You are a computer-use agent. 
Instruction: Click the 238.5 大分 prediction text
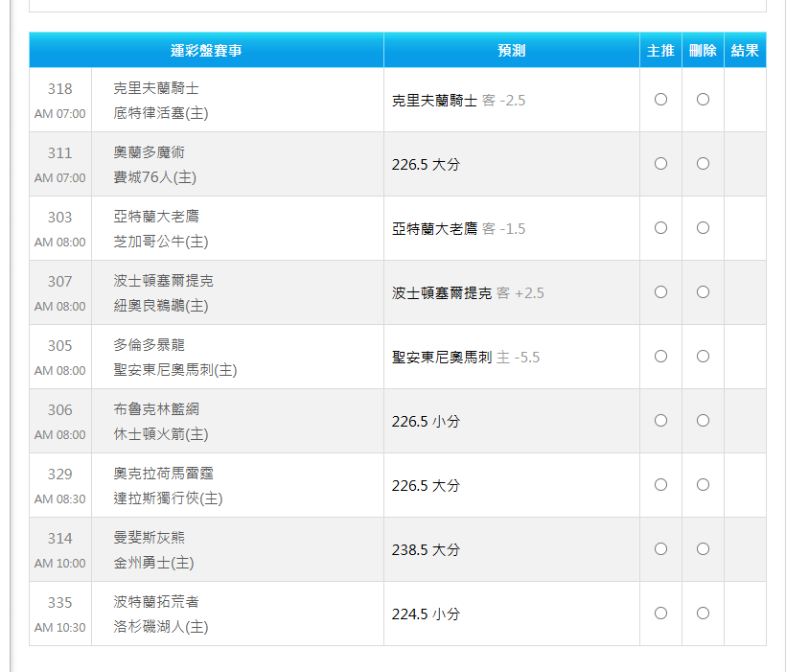[426, 550]
